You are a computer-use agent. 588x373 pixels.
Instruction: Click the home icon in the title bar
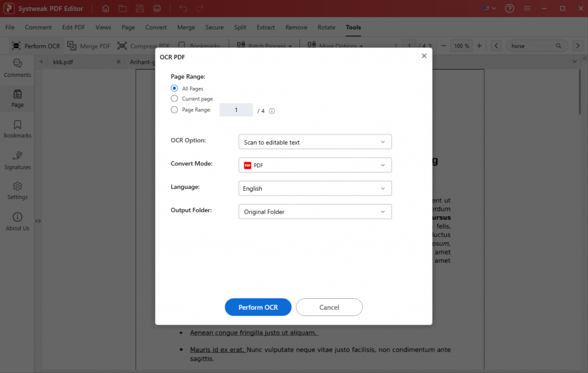(106, 8)
